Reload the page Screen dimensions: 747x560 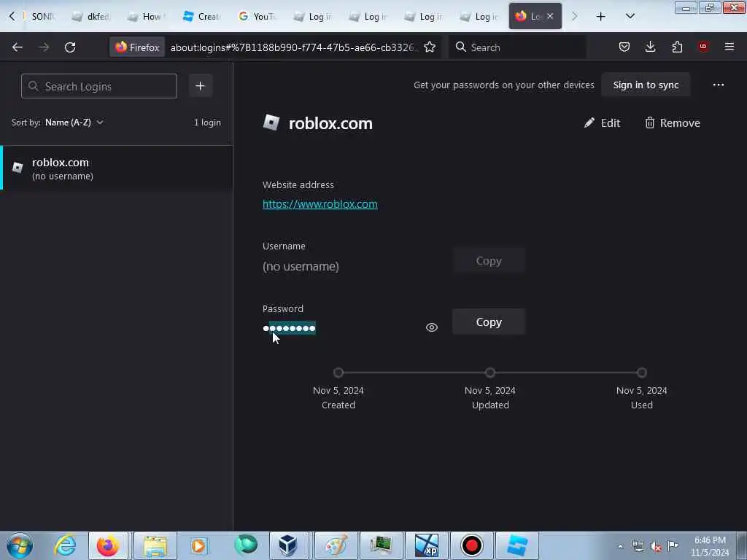70,47
